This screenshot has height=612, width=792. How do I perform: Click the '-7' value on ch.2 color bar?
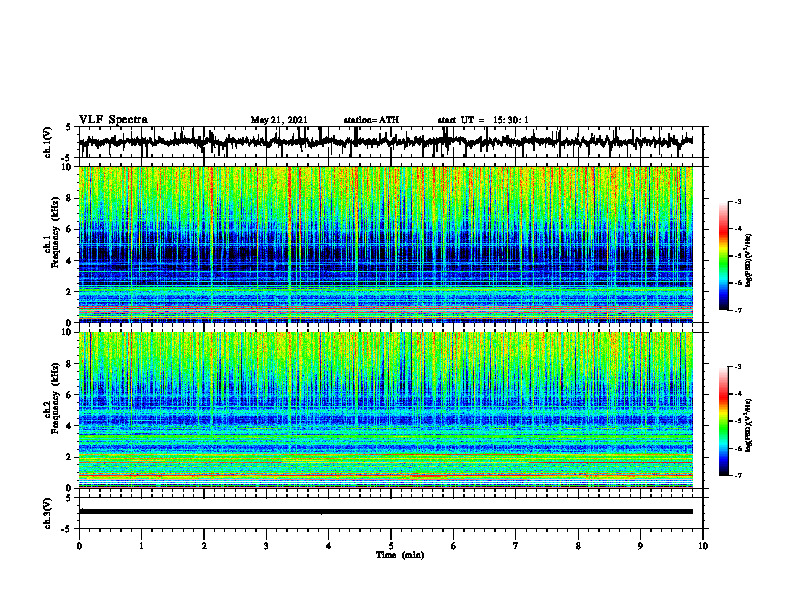(x=737, y=476)
